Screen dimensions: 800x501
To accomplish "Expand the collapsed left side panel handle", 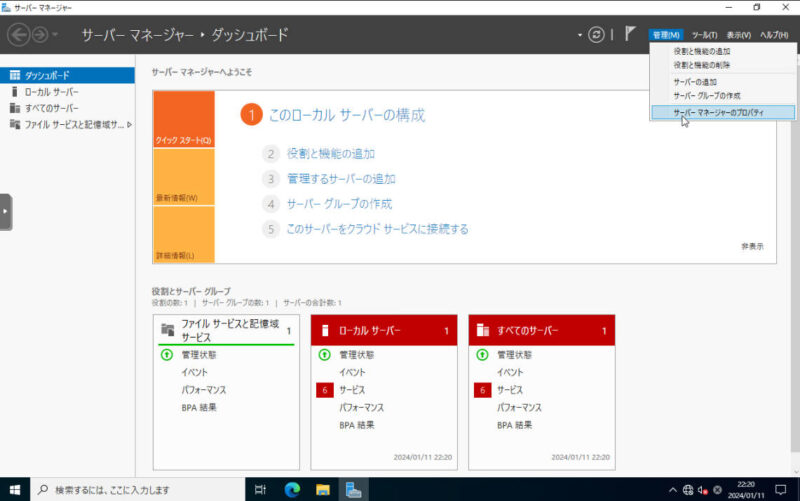I will [6, 212].
